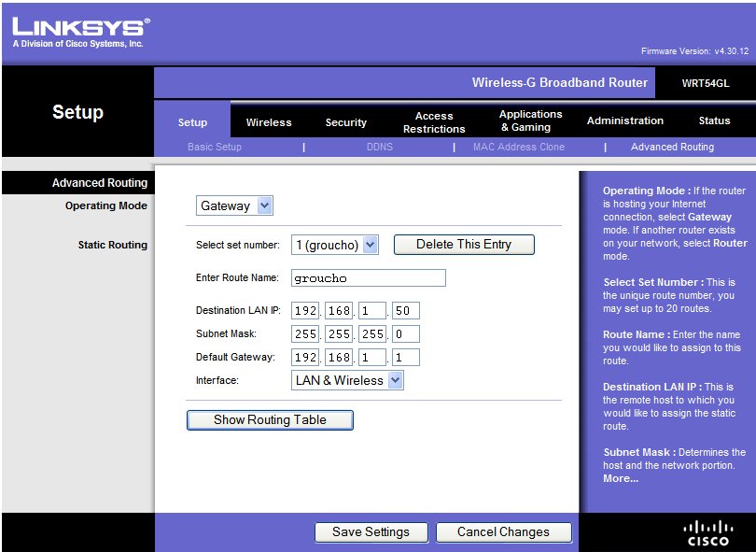Open the Interface LAN & Wireless dropdown
756x552 pixels.
(x=347, y=380)
